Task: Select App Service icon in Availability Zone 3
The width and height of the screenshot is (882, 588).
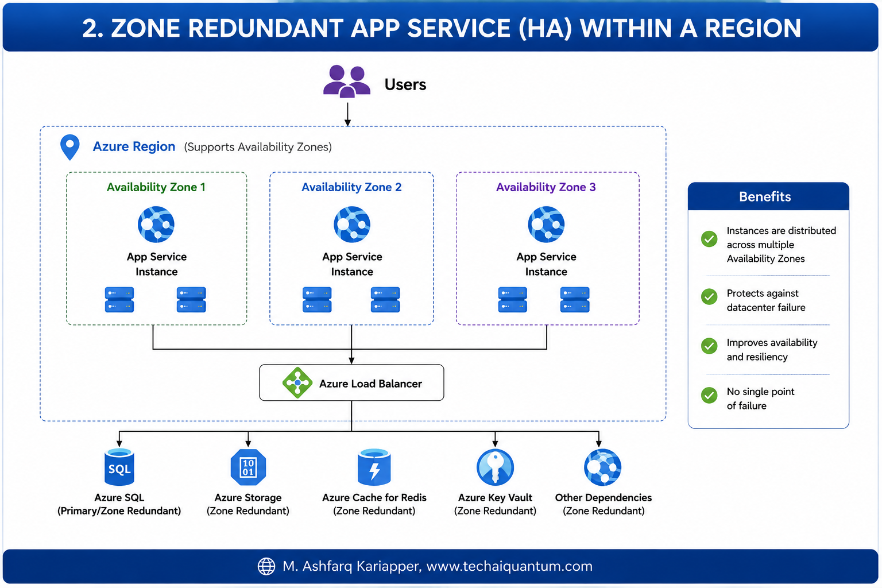Action: (x=546, y=225)
